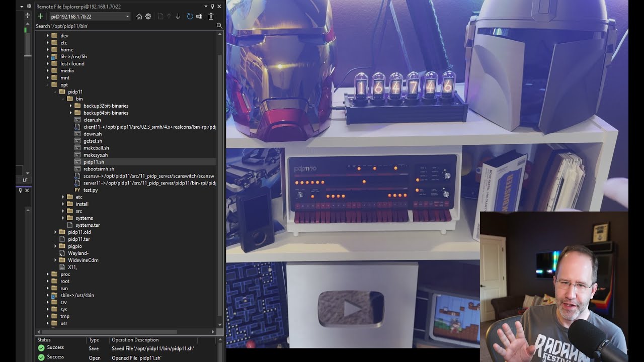Click the Status column header

[x=61, y=340]
